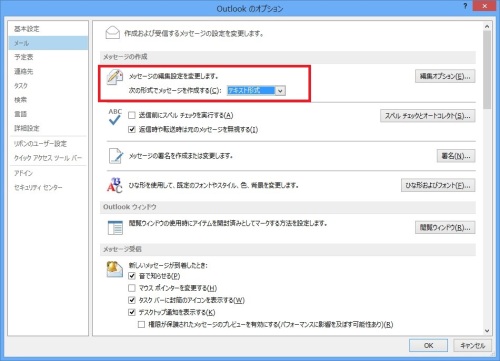Select 言語 category in left list
The image size is (500, 361).
click(48, 114)
